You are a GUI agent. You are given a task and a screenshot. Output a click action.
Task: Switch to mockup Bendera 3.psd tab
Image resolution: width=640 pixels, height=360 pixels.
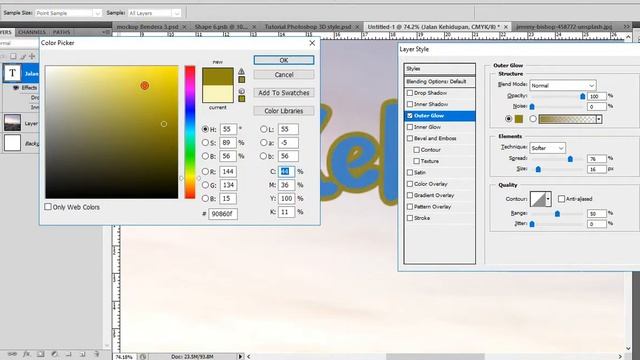click(148, 27)
